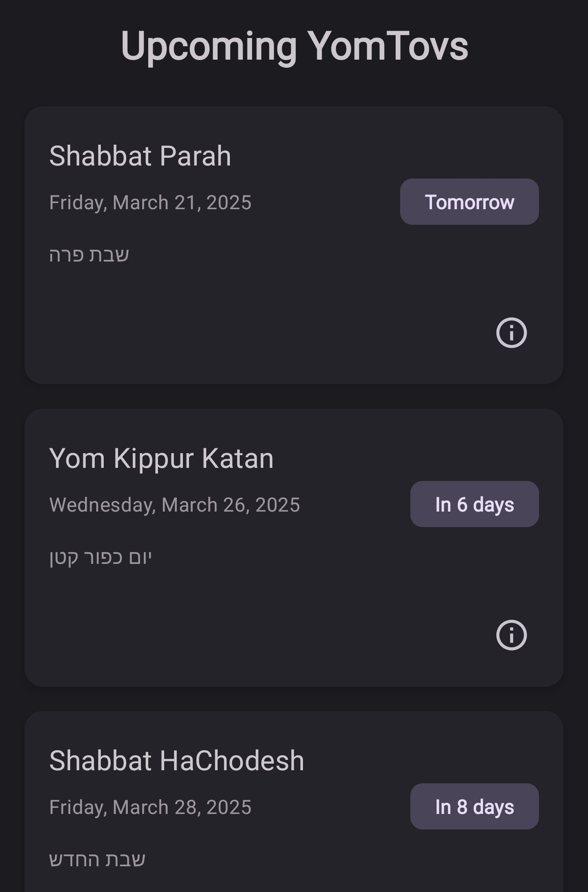Open info icon for Yom Kippur Katan

click(x=511, y=635)
